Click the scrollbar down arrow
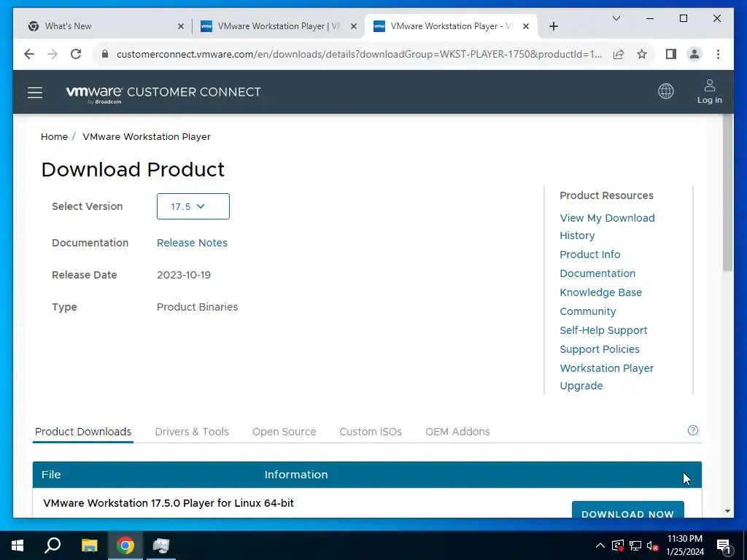 tap(727, 511)
